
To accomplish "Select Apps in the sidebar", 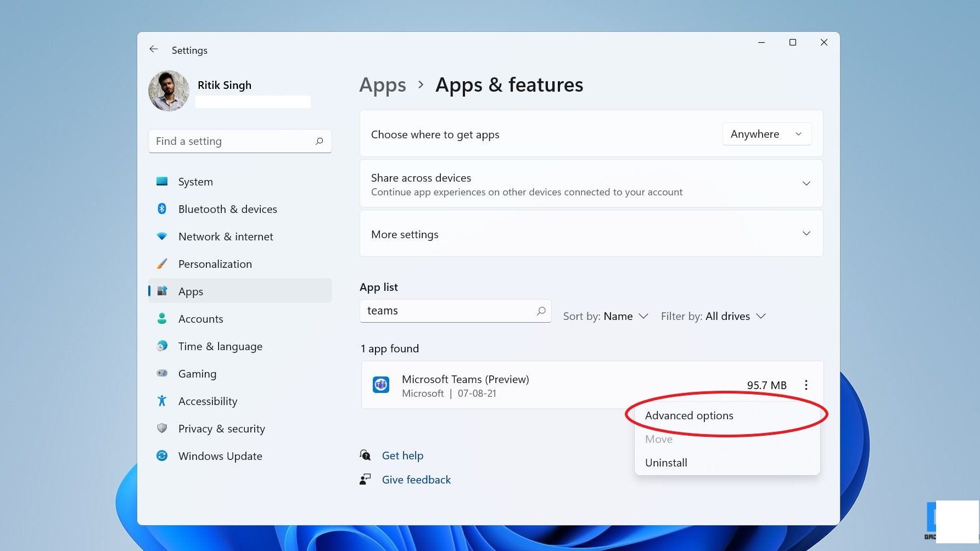I will click(240, 291).
